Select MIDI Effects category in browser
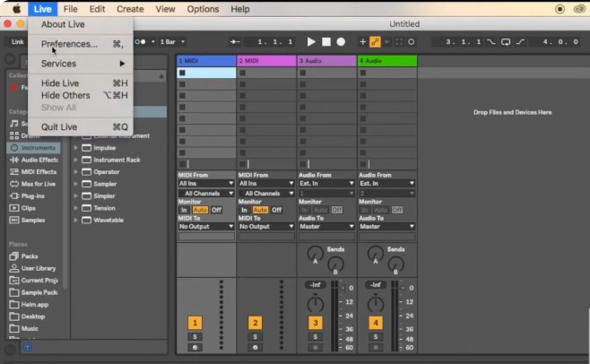Screen dimensions: 590x364 (34, 171)
